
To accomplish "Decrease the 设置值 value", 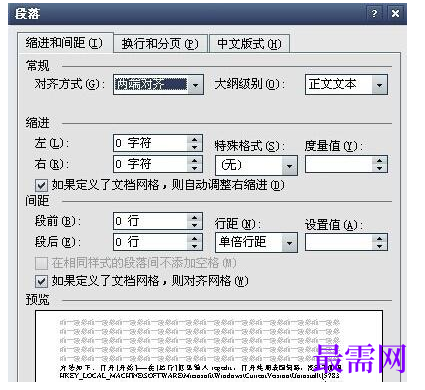I will click(x=379, y=246).
